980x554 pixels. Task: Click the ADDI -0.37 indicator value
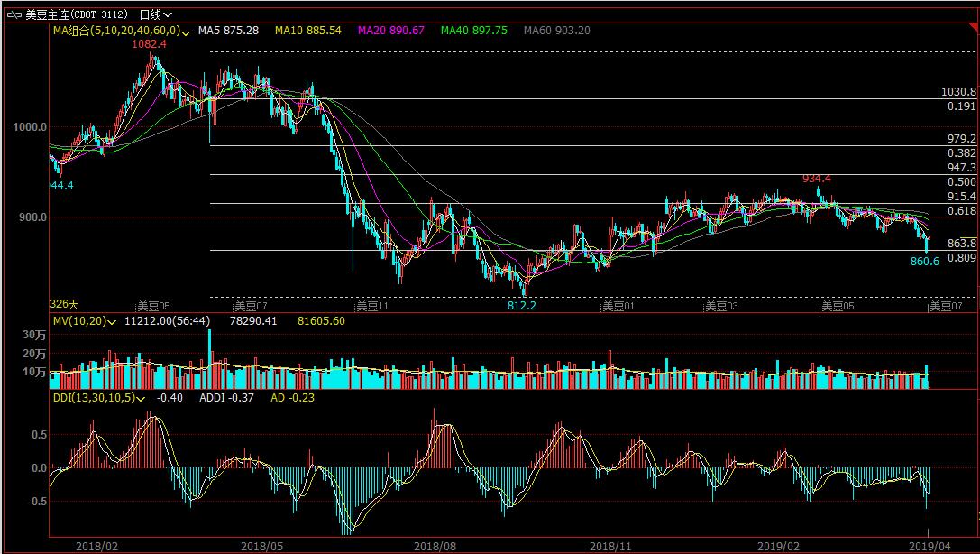pyautogui.click(x=225, y=397)
